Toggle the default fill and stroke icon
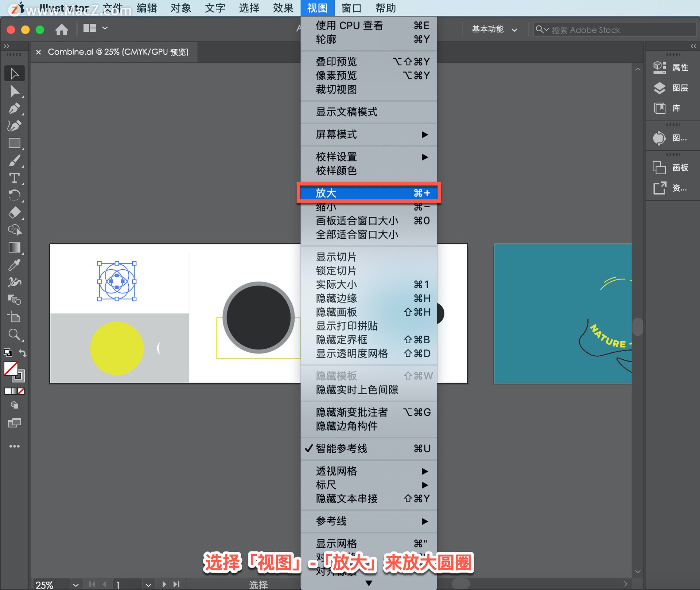 8,352
